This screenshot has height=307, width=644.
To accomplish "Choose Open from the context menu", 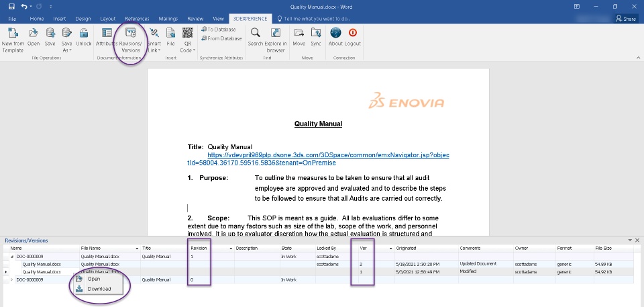I will 94,279.
